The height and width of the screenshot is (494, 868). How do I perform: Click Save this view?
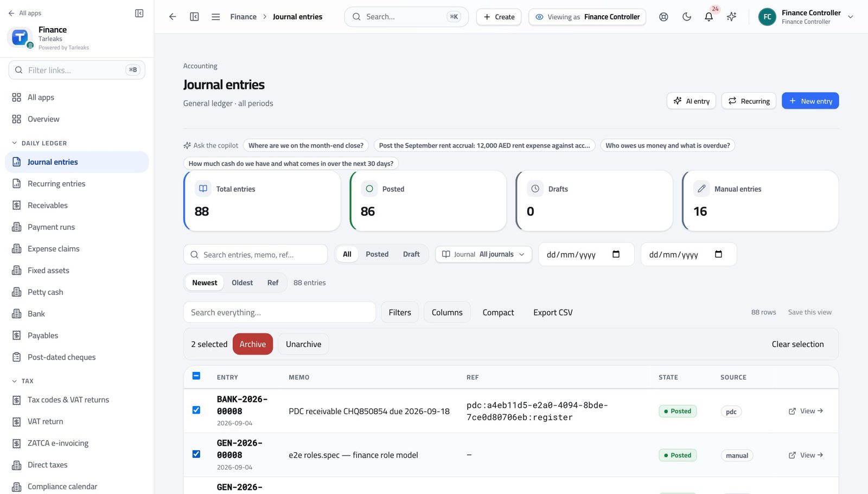pyautogui.click(x=809, y=312)
